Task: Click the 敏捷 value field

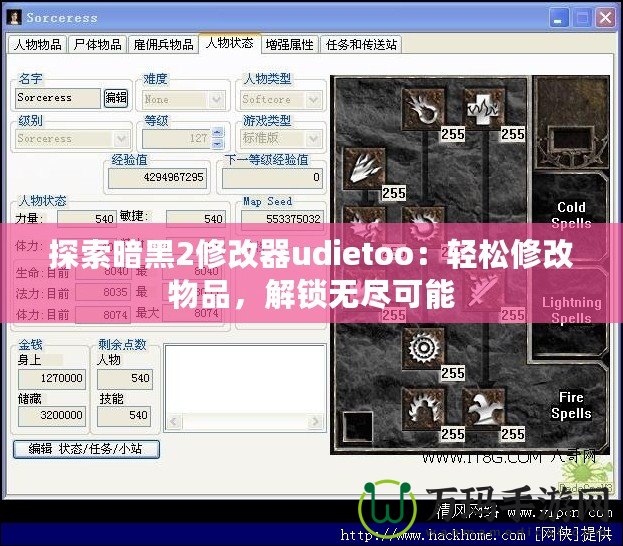Action: (x=195, y=219)
